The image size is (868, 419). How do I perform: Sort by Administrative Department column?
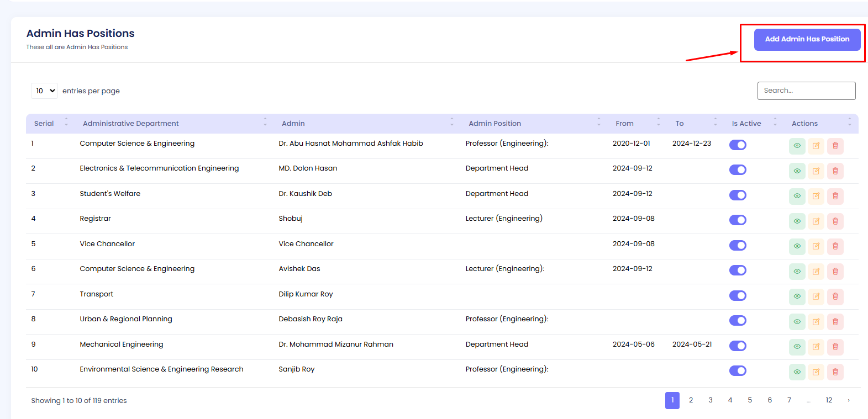click(131, 124)
